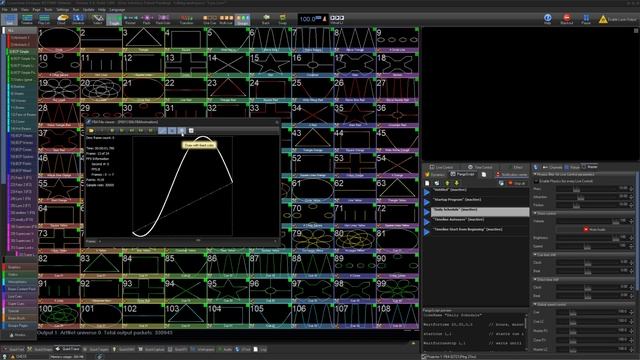
Task: Trigger cue number 15 star thumbnail
Action: pos(270,64)
